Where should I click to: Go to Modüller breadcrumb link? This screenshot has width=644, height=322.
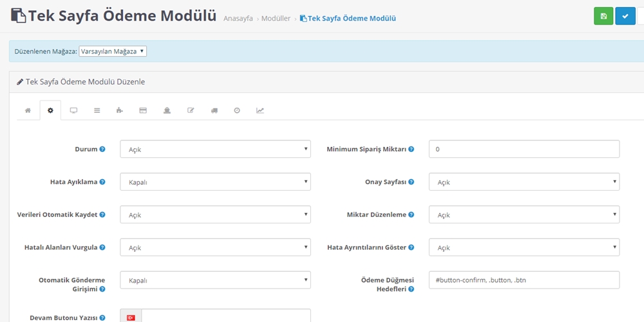coord(276,19)
